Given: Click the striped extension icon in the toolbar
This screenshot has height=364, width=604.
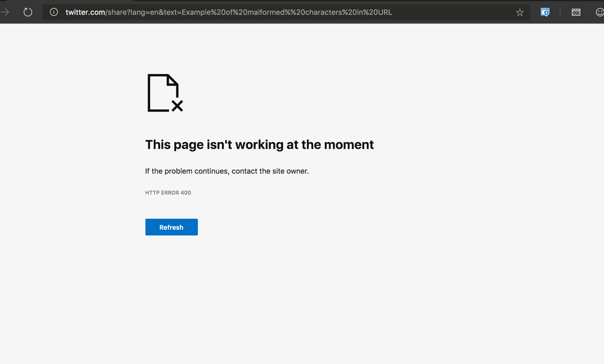Looking at the screenshot, I should click(576, 12).
